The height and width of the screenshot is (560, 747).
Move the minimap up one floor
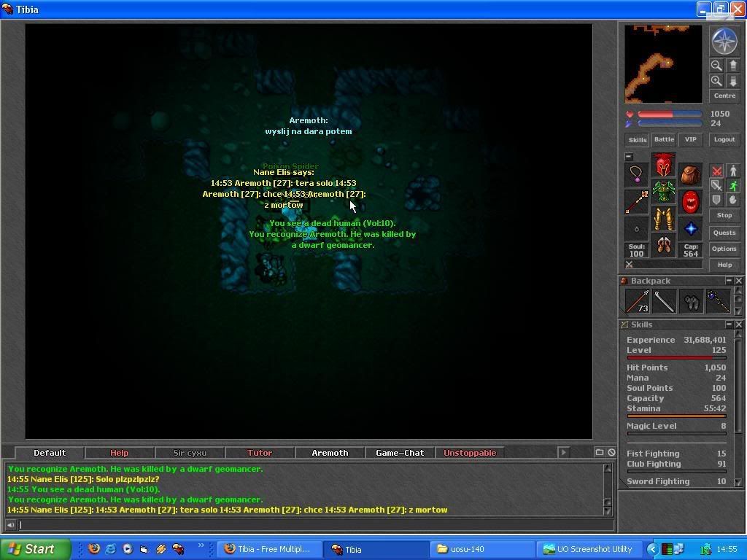coord(732,66)
